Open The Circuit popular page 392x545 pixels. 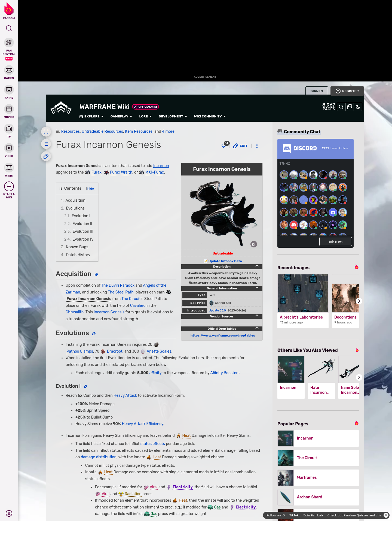(318, 458)
